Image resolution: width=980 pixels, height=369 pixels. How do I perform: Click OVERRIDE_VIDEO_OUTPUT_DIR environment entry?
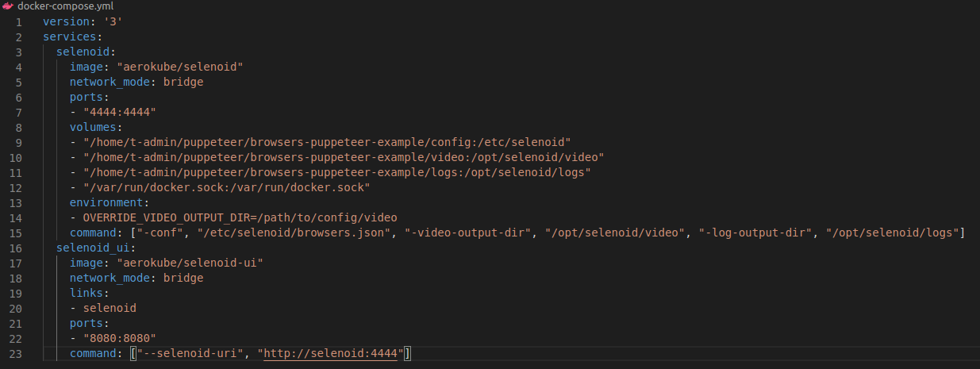click(240, 217)
